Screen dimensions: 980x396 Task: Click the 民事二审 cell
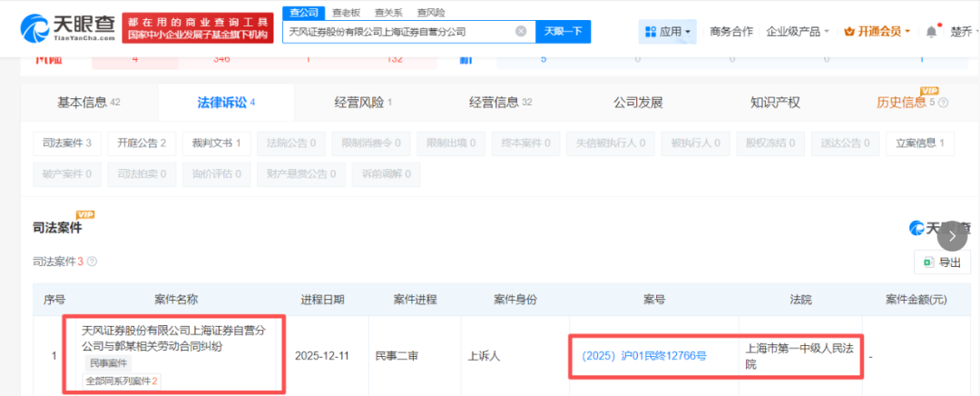click(x=397, y=356)
